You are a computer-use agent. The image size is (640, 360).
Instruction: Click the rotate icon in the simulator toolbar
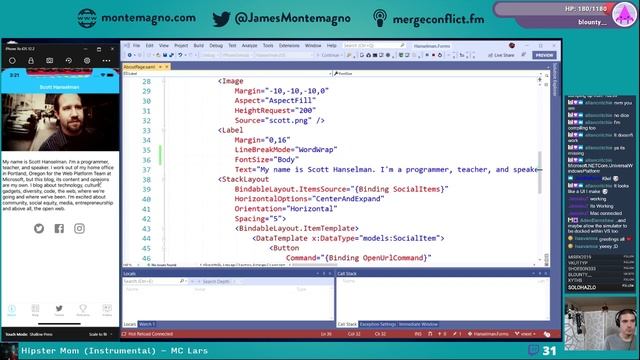68,61
